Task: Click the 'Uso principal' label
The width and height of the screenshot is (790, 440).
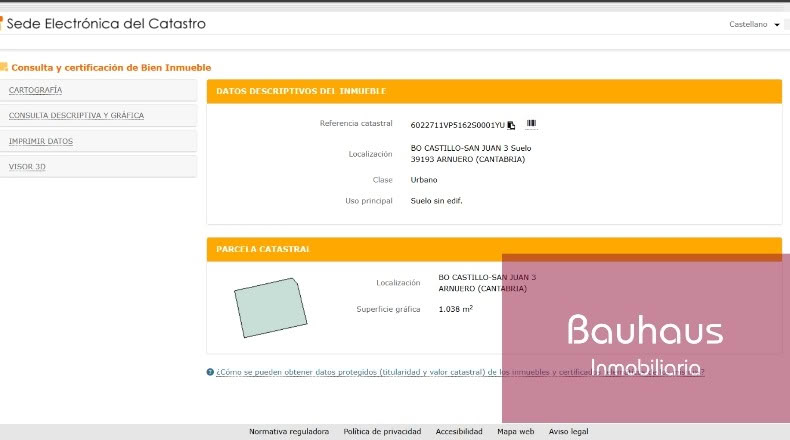Action: pos(369,201)
